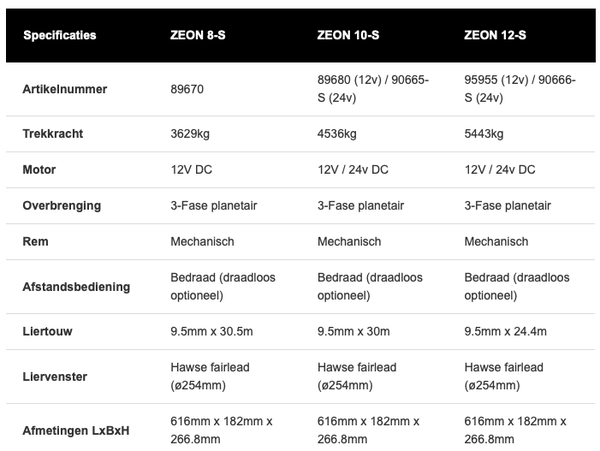Click the ZEON 10-S column header
Viewport: 600px width, 451px height.
click(349, 35)
